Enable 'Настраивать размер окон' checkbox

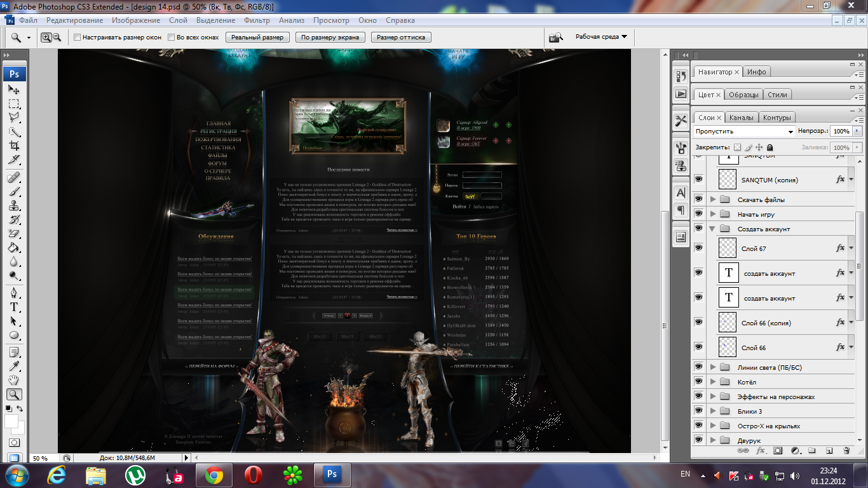pos(78,37)
